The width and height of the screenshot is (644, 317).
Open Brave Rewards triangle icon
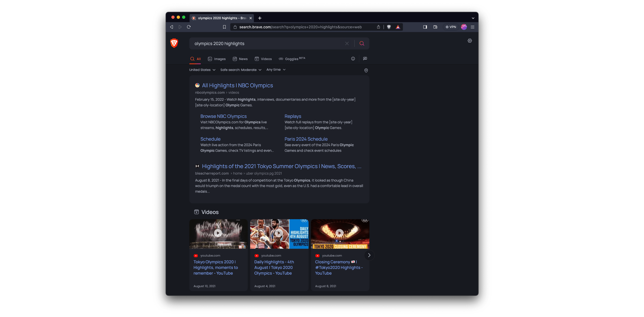[398, 27]
